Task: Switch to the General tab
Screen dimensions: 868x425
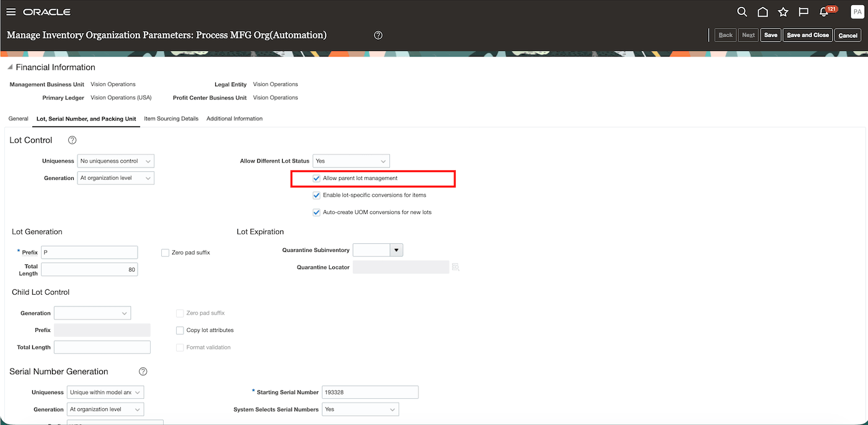Action: pyautogui.click(x=18, y=119)
